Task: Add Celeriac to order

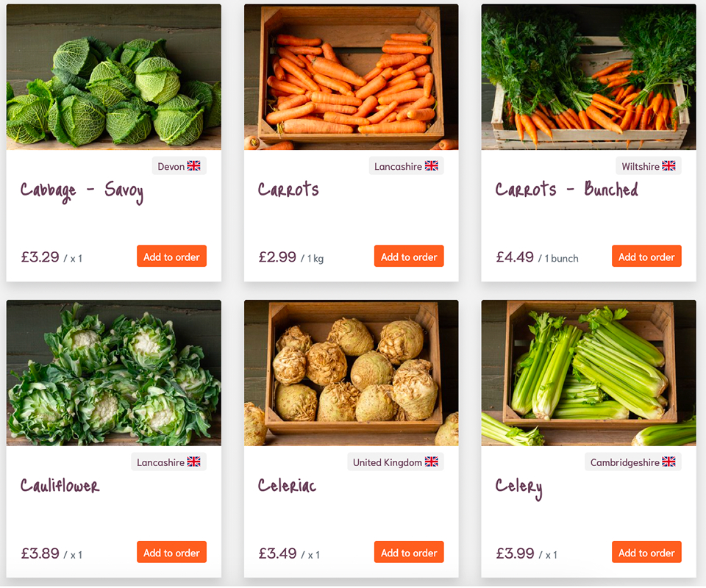Action: point(409,553)
